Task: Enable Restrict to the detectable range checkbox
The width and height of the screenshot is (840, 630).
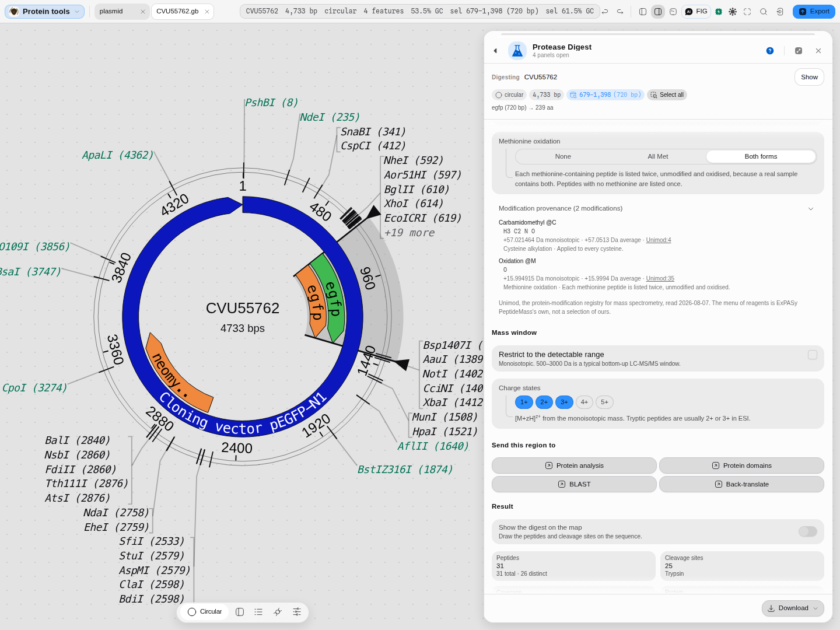Action: pos(813,355)
